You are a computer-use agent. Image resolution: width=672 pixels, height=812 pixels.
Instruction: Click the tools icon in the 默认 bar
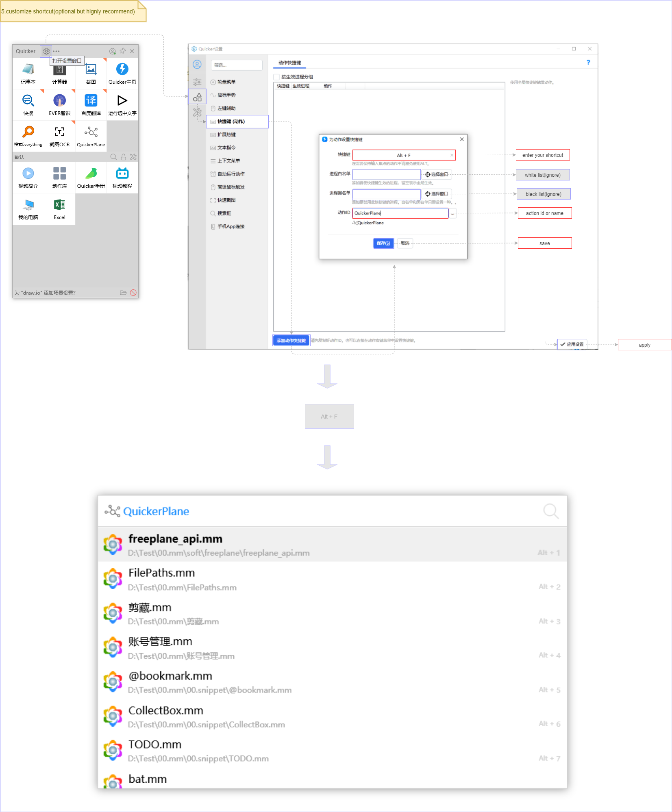click(133, 157)
